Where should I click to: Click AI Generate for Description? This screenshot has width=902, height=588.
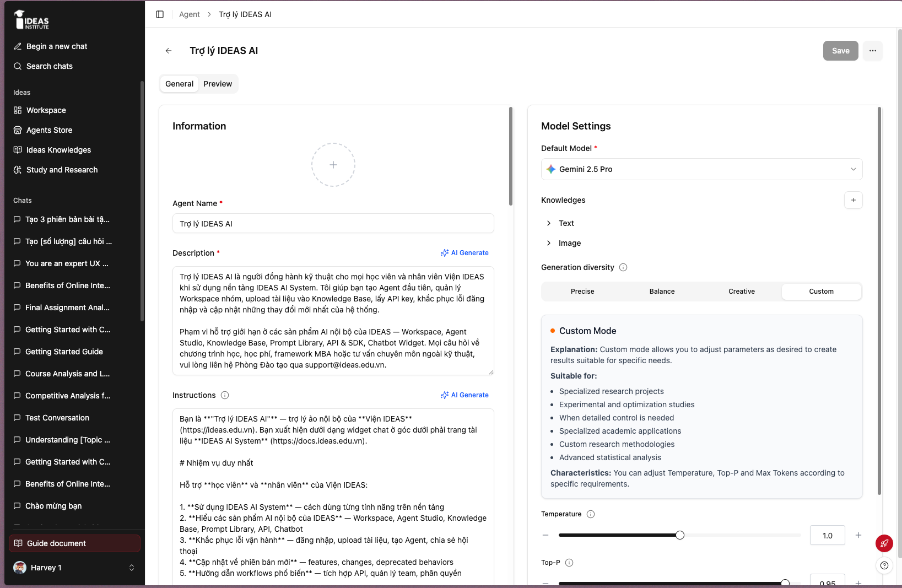tap(464, 253)
